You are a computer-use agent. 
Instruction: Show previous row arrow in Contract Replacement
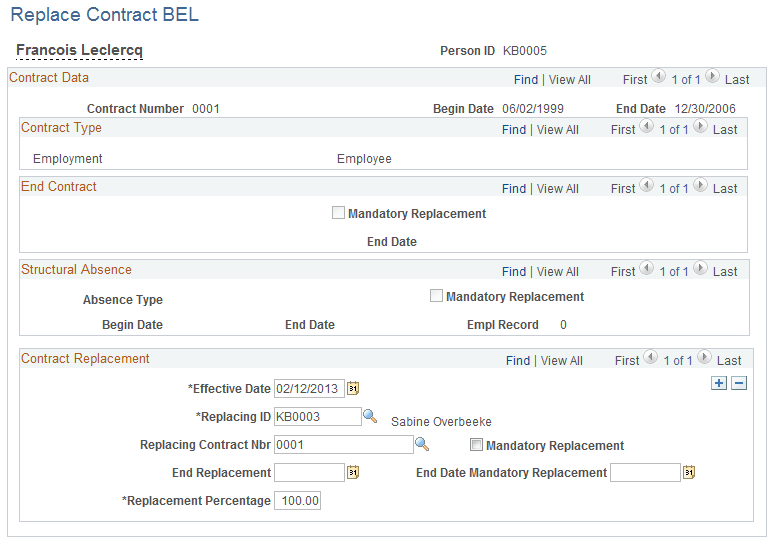650,357
